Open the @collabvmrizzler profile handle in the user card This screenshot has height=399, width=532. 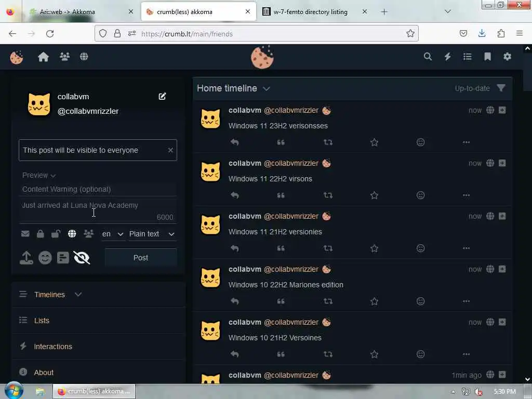[x=88, y=111]
